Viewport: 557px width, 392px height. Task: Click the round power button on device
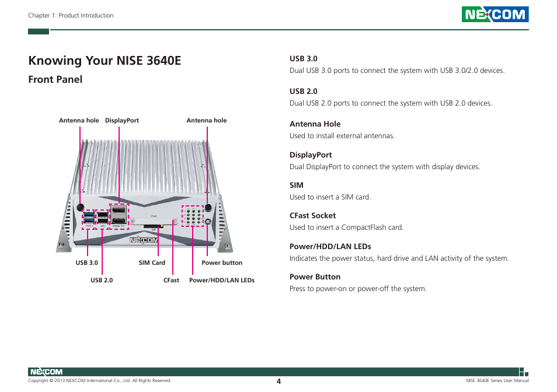(x=208, y=222)
